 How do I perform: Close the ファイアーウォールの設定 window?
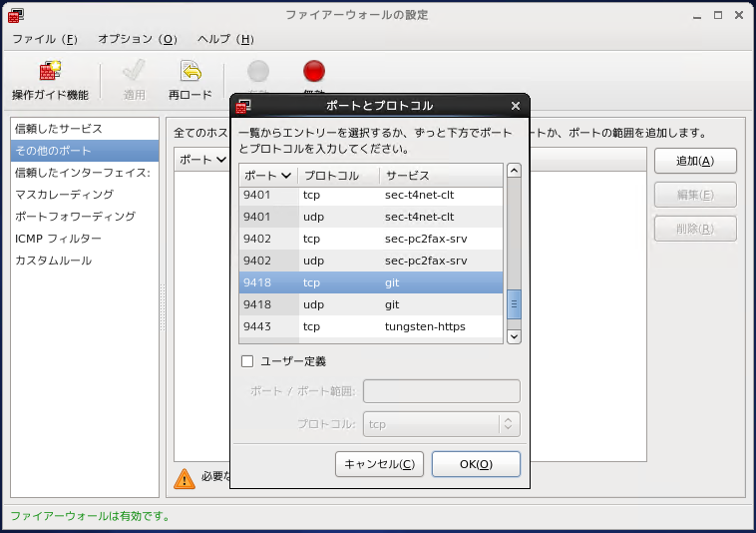(x=739, y=15)
